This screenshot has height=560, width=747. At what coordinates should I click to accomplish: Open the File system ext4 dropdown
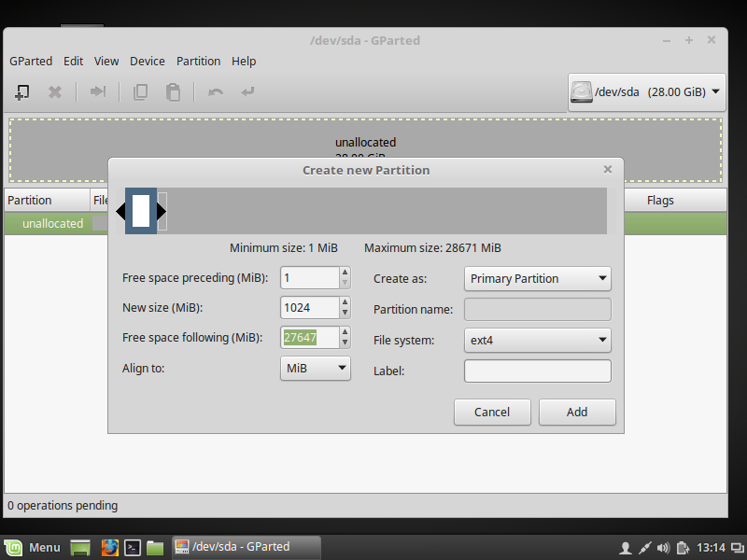pos(538,340)
